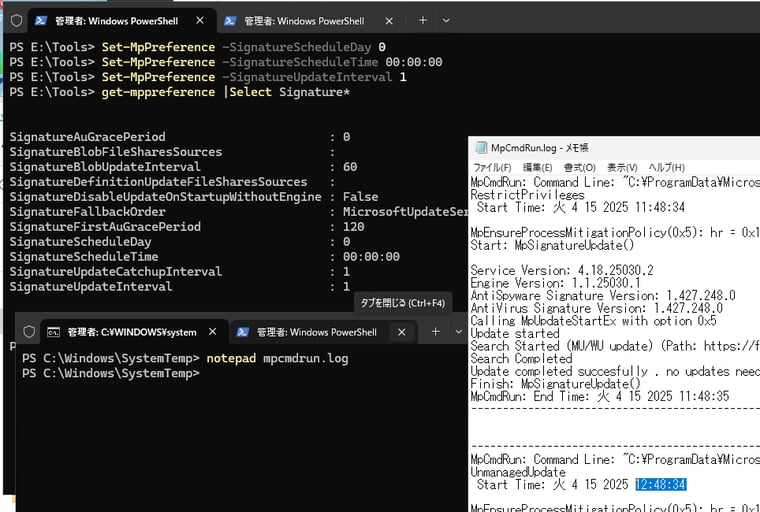Switch to second top Windows PowerShell tab
Screen dimensions: 760x512
click(310, 21)
